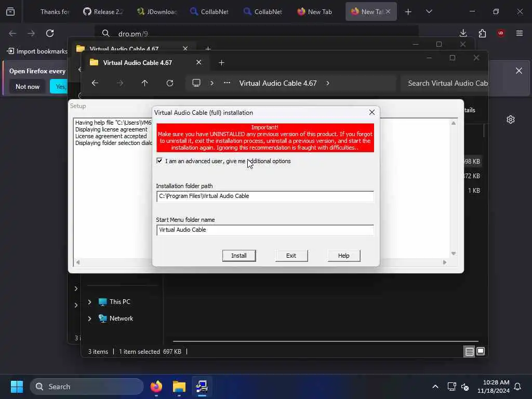The width and height of the screenshot is (532, 399).
Task: Click Search Virtual Audio Cable search box
Action: [x=445, y=83]
